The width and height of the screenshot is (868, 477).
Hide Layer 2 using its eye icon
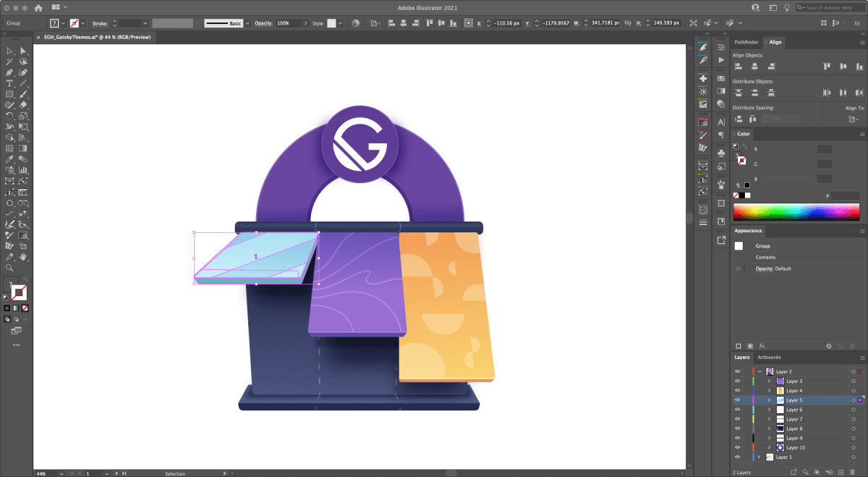click(x=738, y=371)
